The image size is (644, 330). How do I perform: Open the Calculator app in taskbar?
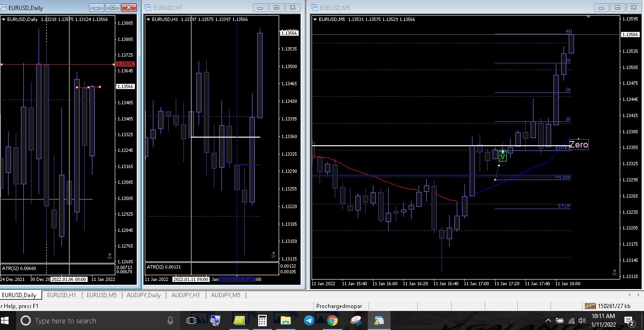262,320
